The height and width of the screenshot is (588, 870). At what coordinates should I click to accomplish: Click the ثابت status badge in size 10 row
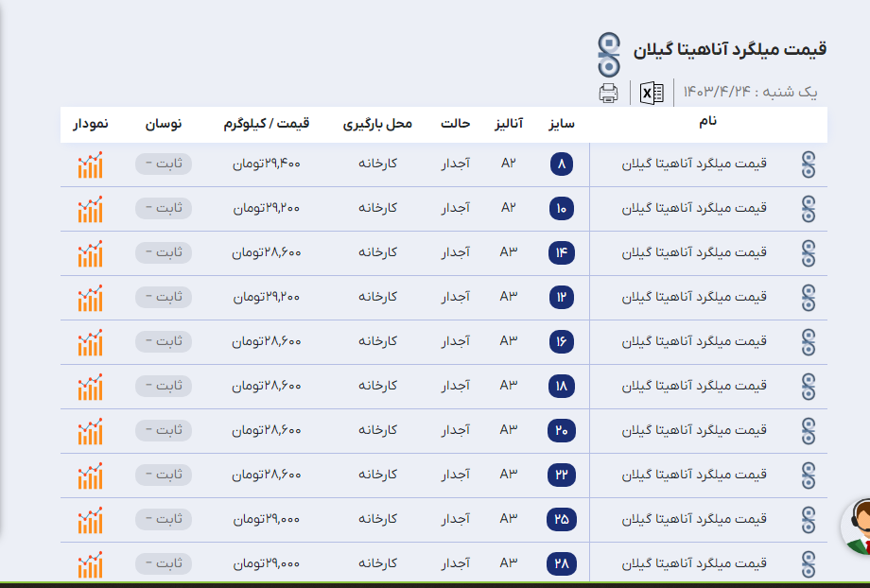[164, 208]
